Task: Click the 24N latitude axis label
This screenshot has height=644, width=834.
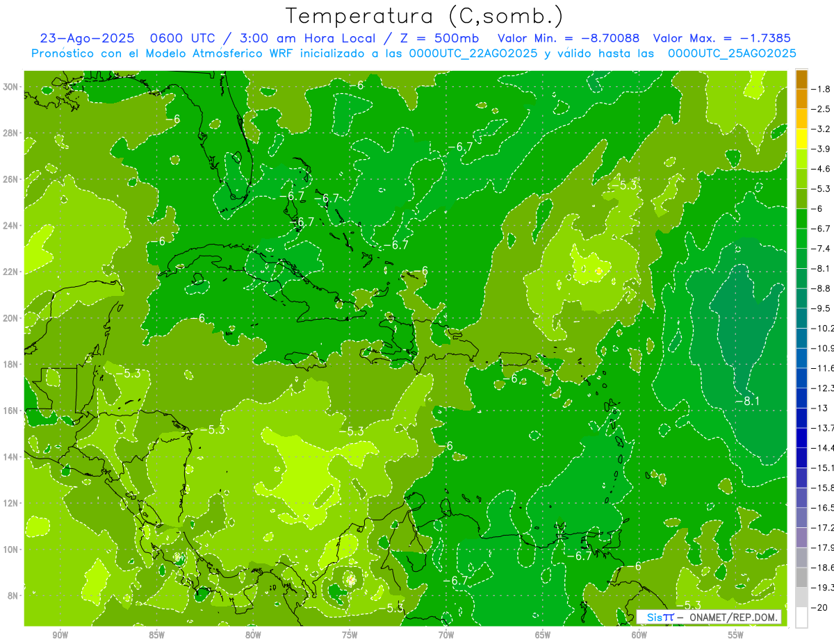Action: (x=12, y=226)
